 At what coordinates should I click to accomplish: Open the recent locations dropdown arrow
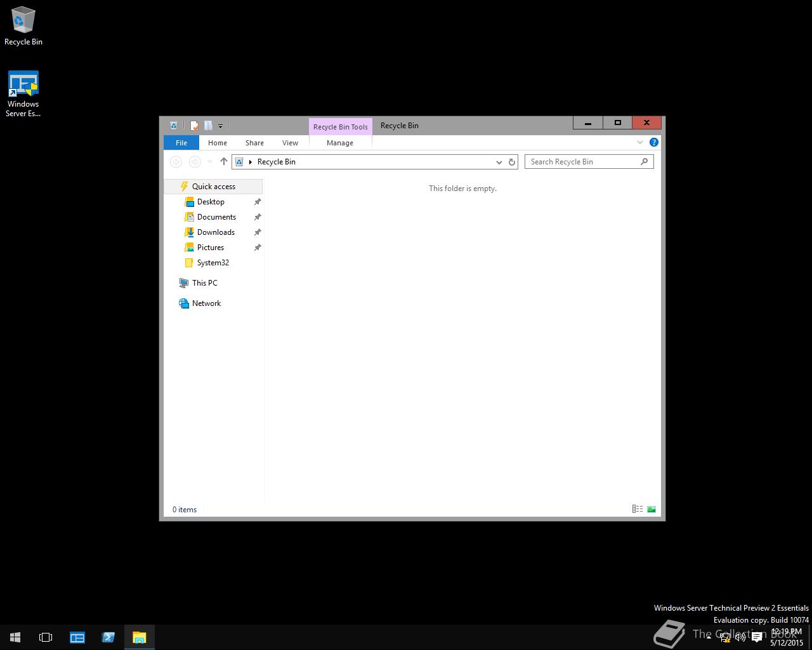(x=210, y=162)
